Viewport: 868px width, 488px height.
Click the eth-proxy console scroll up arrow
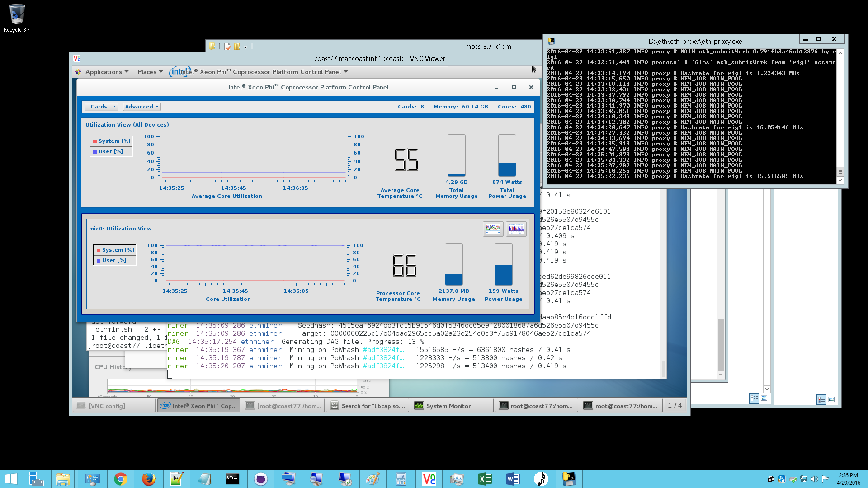tap(840, 53)
